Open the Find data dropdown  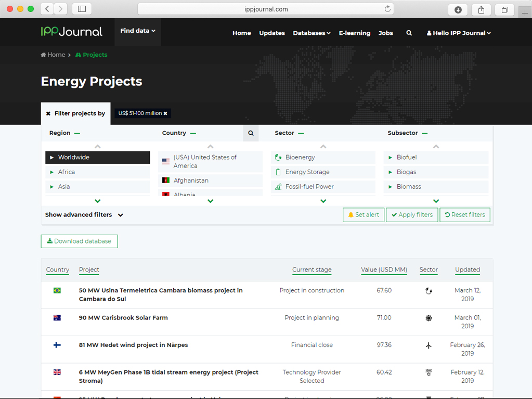coord(137,31)
